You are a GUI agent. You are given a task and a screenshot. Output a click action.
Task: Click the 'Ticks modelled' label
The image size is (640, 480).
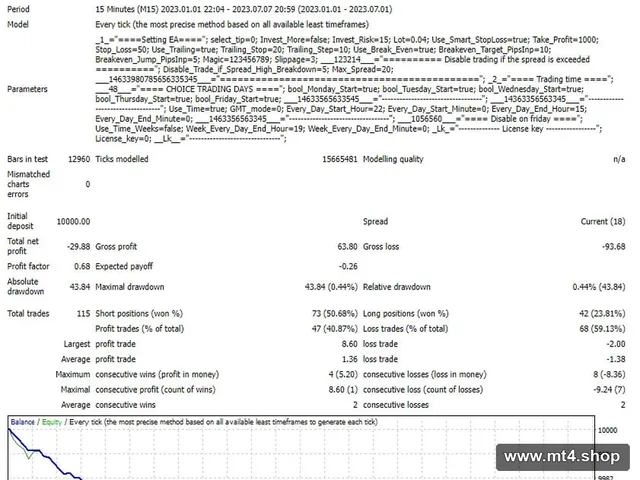tap(122, 159)
